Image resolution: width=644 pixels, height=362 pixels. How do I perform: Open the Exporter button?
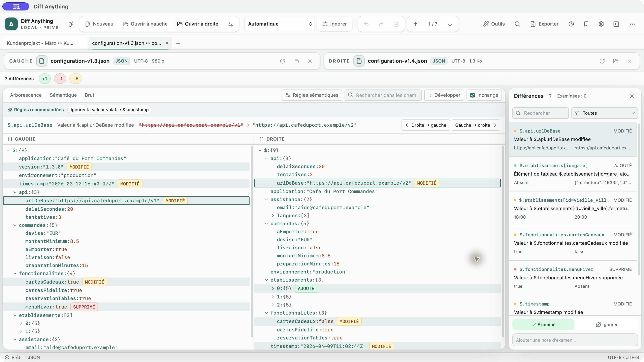coord(544,24)
